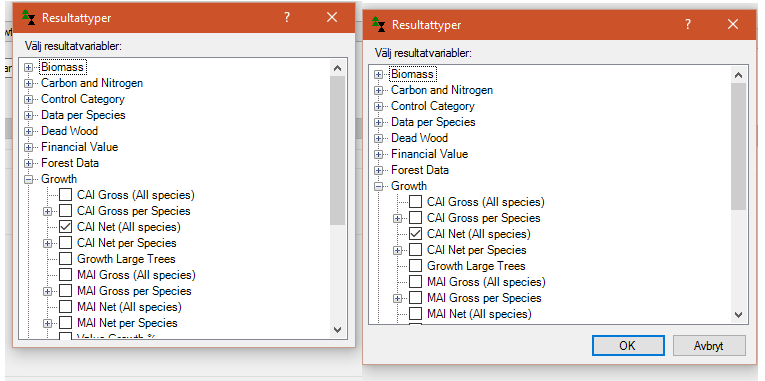Click scrollbar thumb in left dialog list
Image resolution: width=765 pixels, height=381 pixels.
point(338,150)
